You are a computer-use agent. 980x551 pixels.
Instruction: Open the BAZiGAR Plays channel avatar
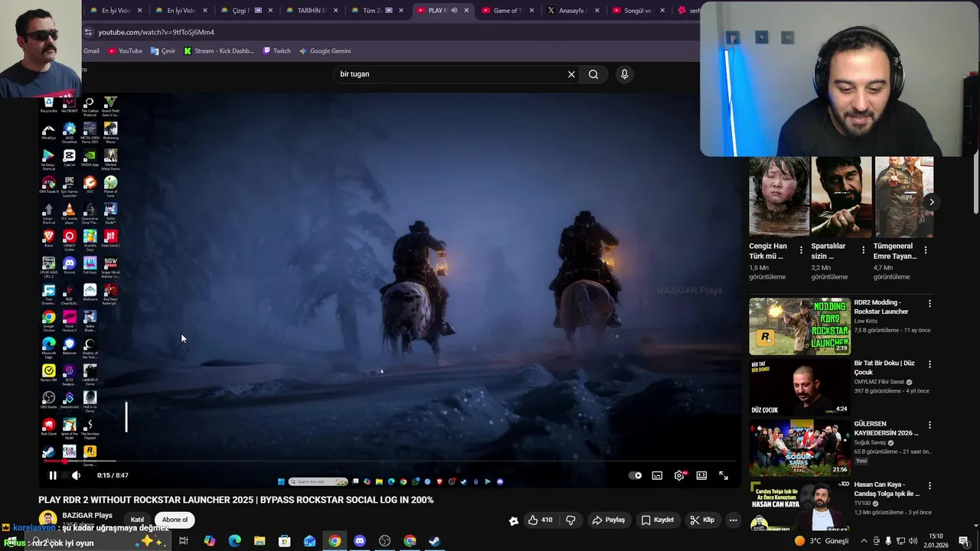(x=47, y=520)
